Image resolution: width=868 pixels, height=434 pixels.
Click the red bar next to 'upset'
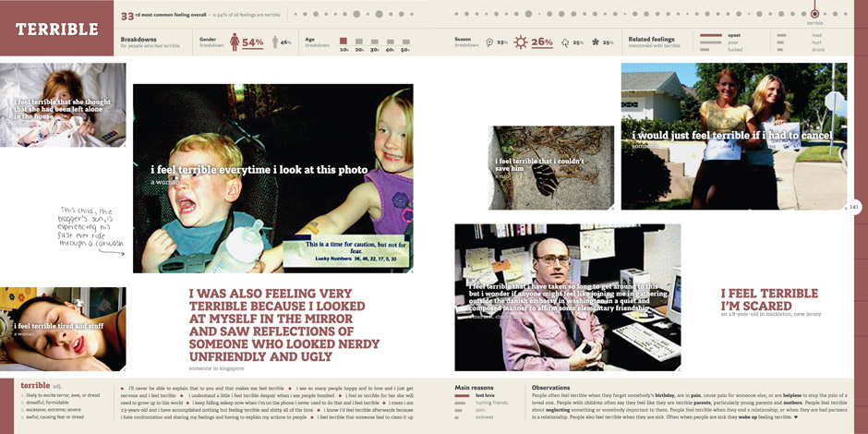[x=711, y=35]
